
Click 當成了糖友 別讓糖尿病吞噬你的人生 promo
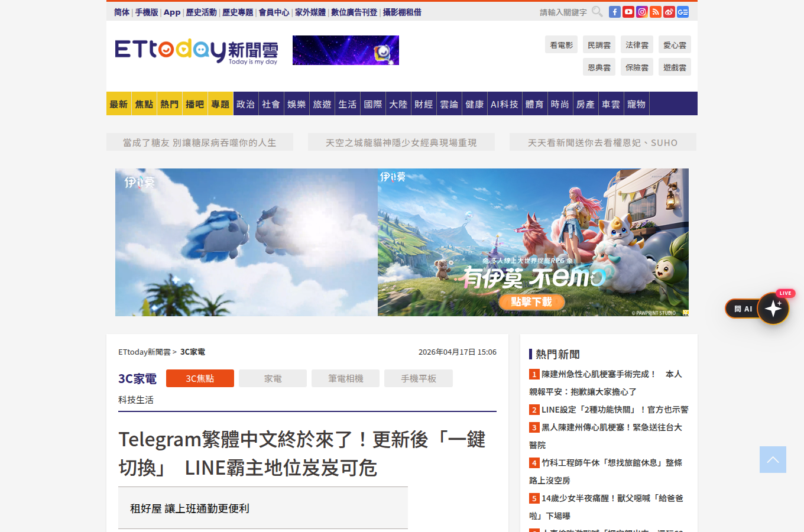point(200,142)
